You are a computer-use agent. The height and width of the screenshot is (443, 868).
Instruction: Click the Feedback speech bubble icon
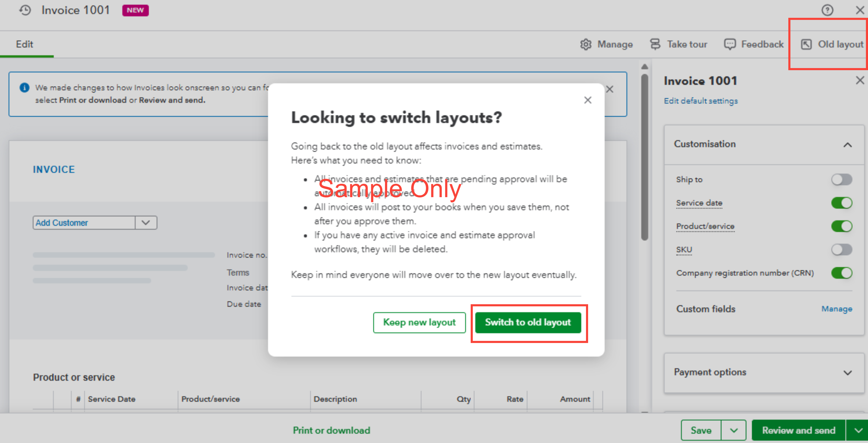[730, 45]
